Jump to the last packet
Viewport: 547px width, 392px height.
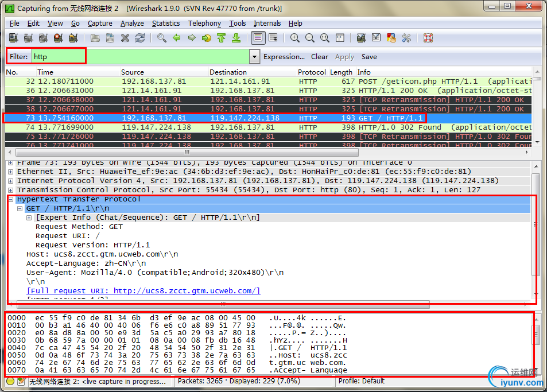(236, 38)
